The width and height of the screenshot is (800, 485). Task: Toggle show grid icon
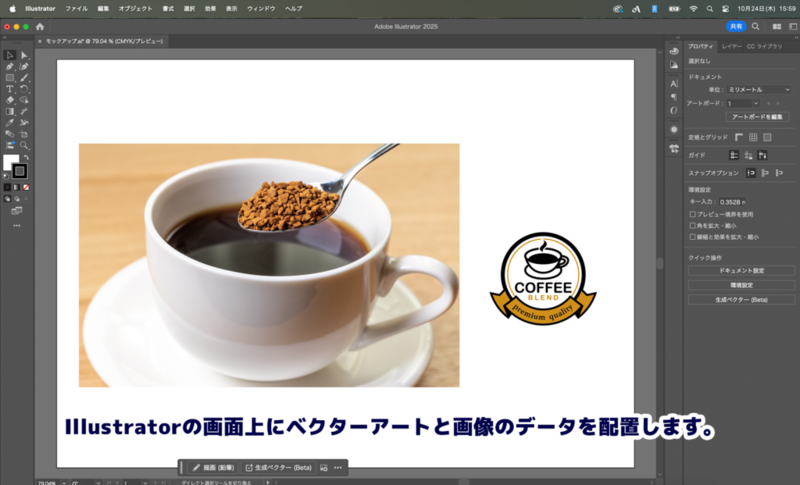click(753, 137)
